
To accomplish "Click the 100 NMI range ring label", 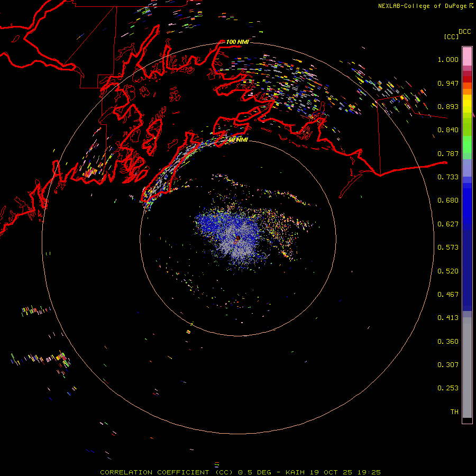I will coord(237,42).
